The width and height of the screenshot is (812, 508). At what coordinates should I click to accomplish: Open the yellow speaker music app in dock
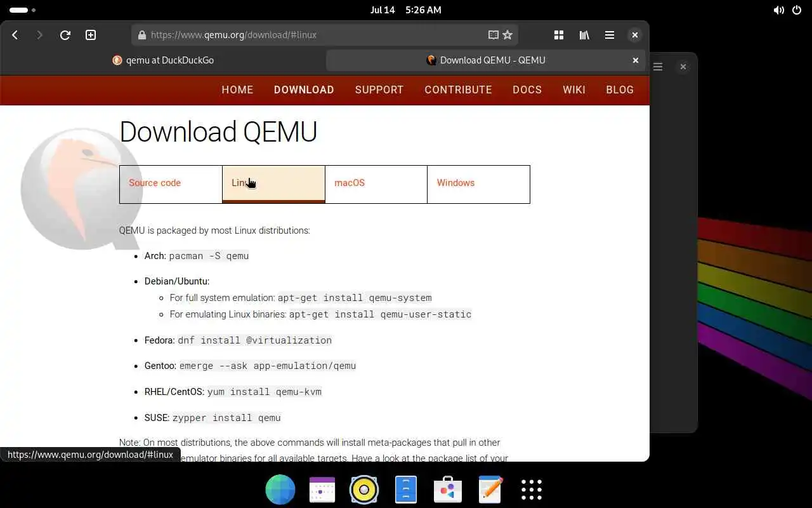click(364, 490)
